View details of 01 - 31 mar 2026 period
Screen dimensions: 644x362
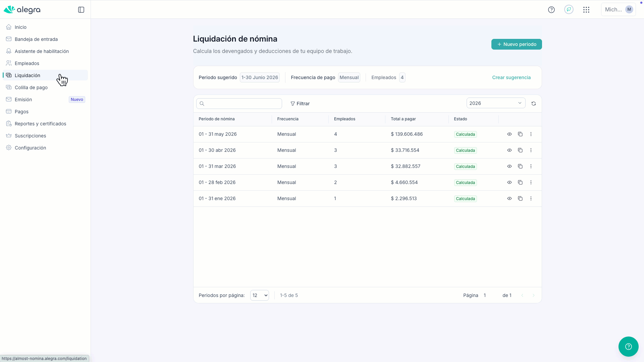point(509,166)
